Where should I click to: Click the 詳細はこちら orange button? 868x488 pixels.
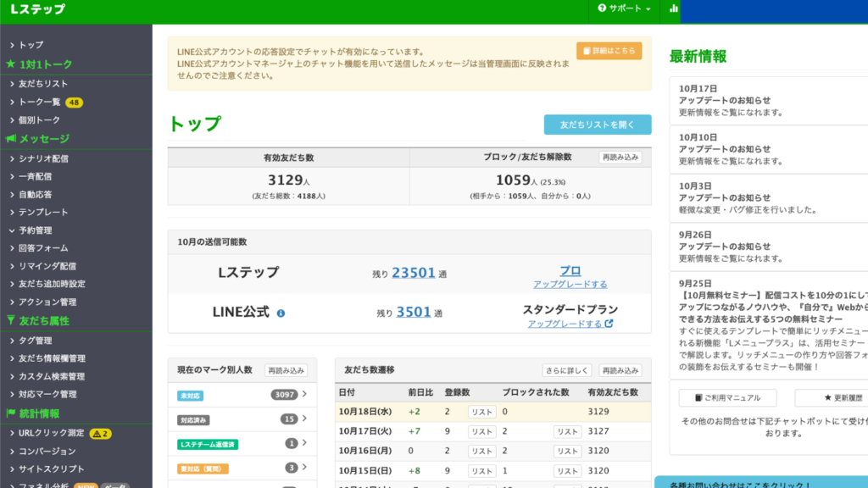click(x=609, y=51)
